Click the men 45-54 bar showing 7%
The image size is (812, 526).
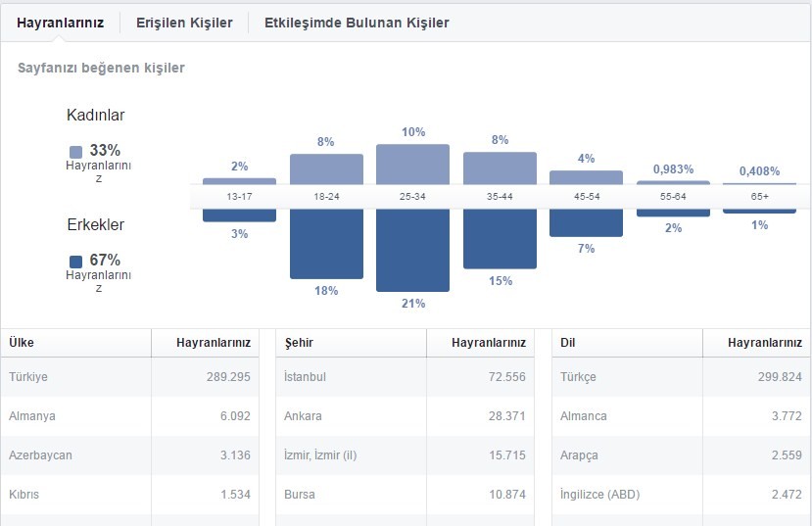(586, 222)
